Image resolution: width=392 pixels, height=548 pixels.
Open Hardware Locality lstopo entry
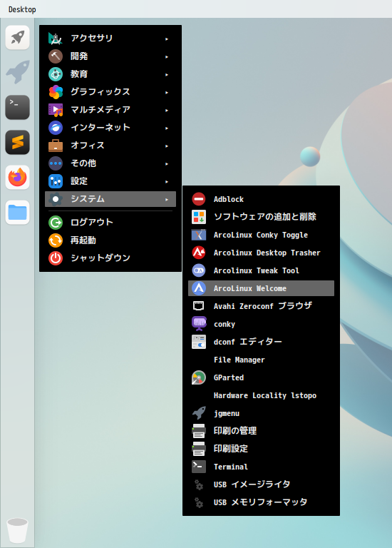pyautogui.click(x=261, y=395)
